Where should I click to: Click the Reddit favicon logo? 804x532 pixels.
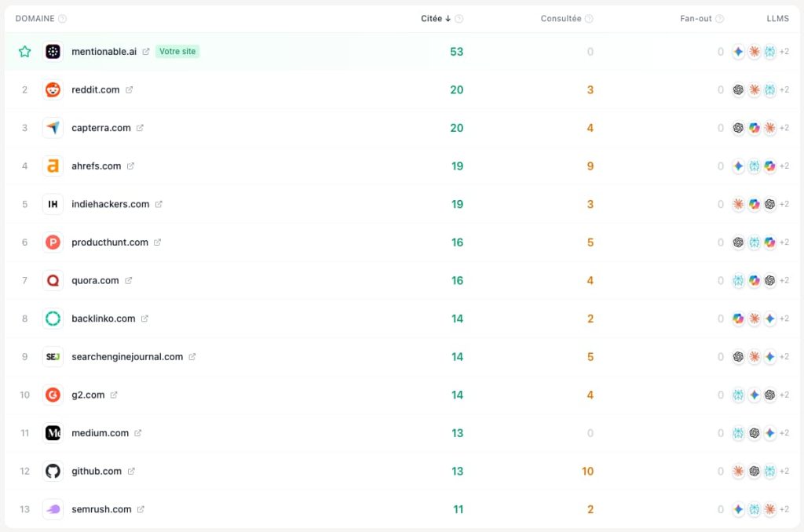click(53, 89)
